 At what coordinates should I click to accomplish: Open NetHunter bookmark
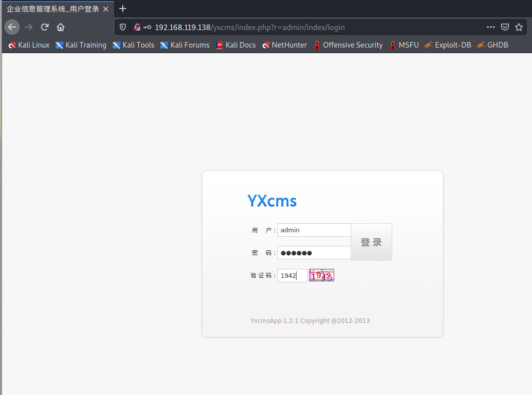pyautogui.click(x=285, y=45)
